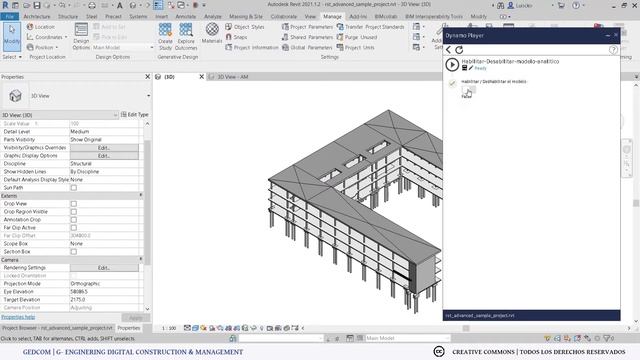Toggle the Crop View checkbox
The image size is (640, 360).
[x=73, y=204]
